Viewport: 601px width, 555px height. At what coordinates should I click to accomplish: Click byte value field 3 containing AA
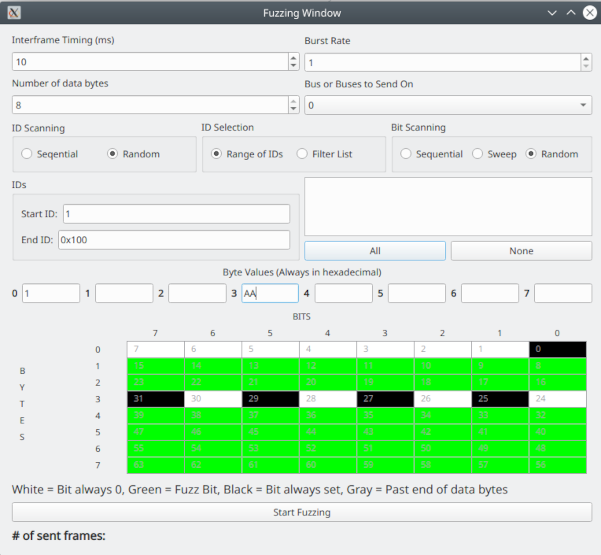point(270,293)
